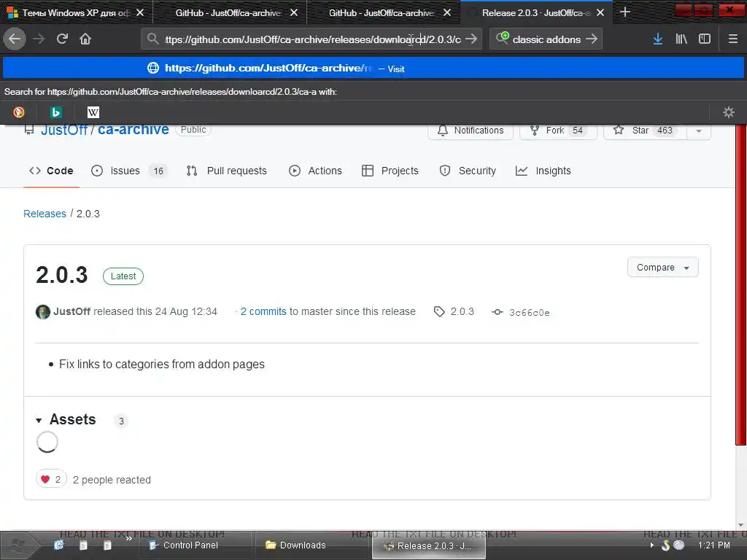Click the forward navigation arrow

point(39,39)
